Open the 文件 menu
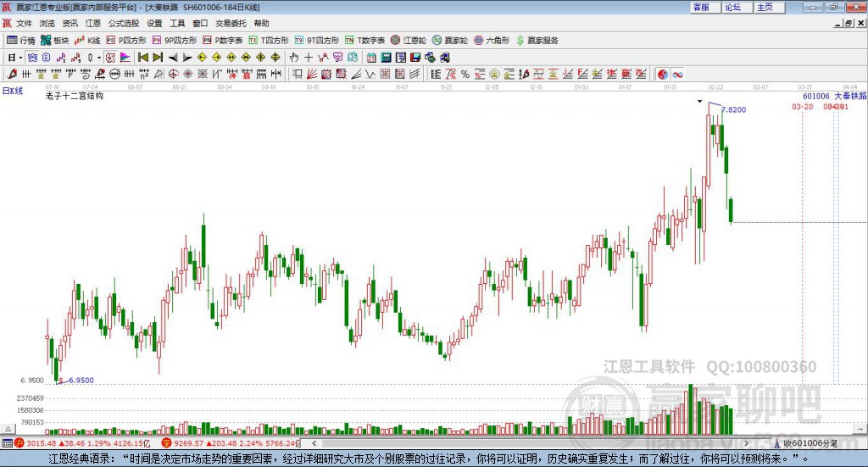 coord(24,23)
